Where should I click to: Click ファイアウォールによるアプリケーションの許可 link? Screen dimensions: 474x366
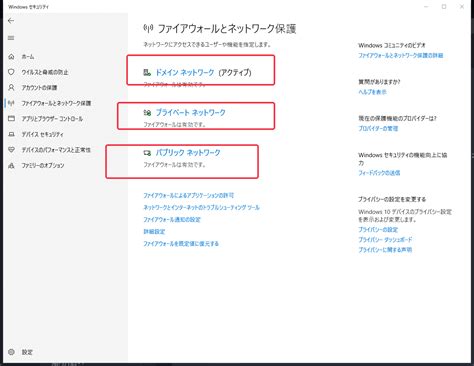click(x=189, y=195)
